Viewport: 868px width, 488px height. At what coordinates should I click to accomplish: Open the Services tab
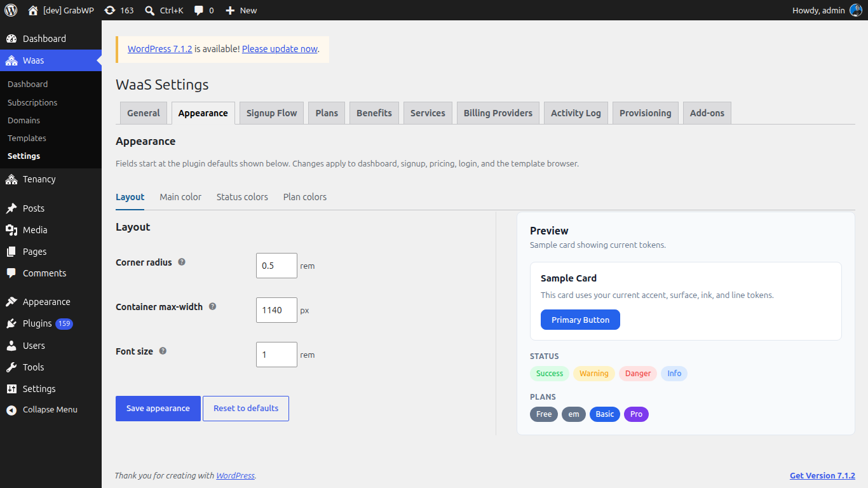click(428, 113)
